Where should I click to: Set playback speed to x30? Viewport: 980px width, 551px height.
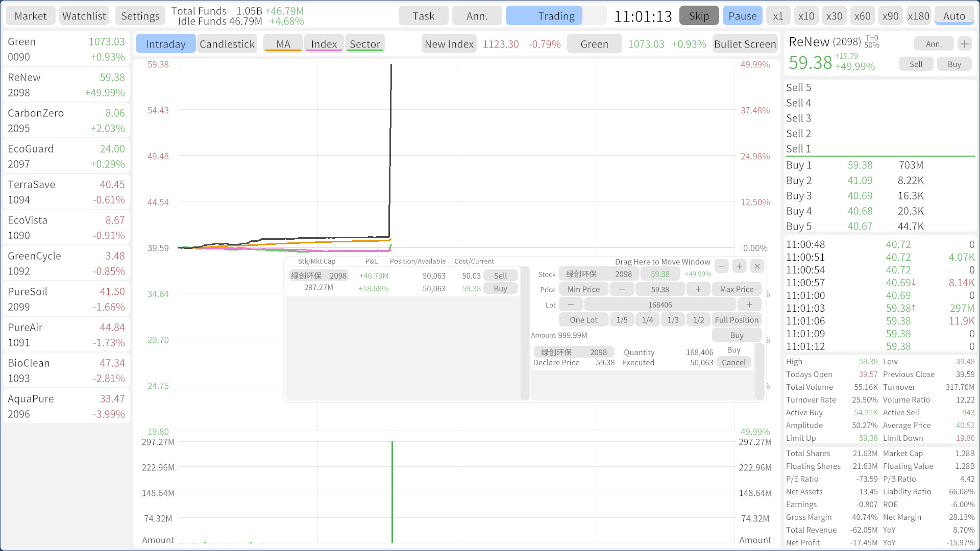point(834,15)
